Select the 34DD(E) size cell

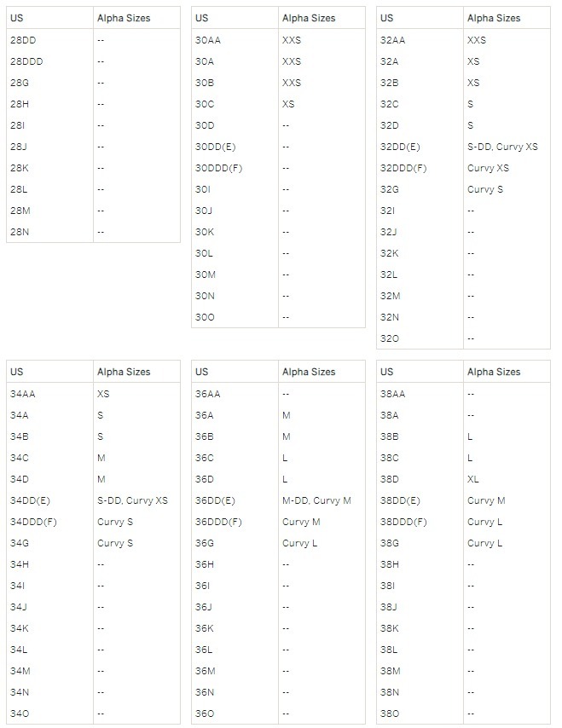pyautogui.click(x=31, y=500)
